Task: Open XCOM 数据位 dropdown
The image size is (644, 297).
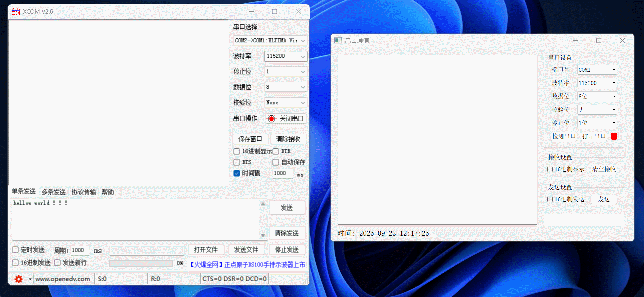Action: click(x=286, y=87)
